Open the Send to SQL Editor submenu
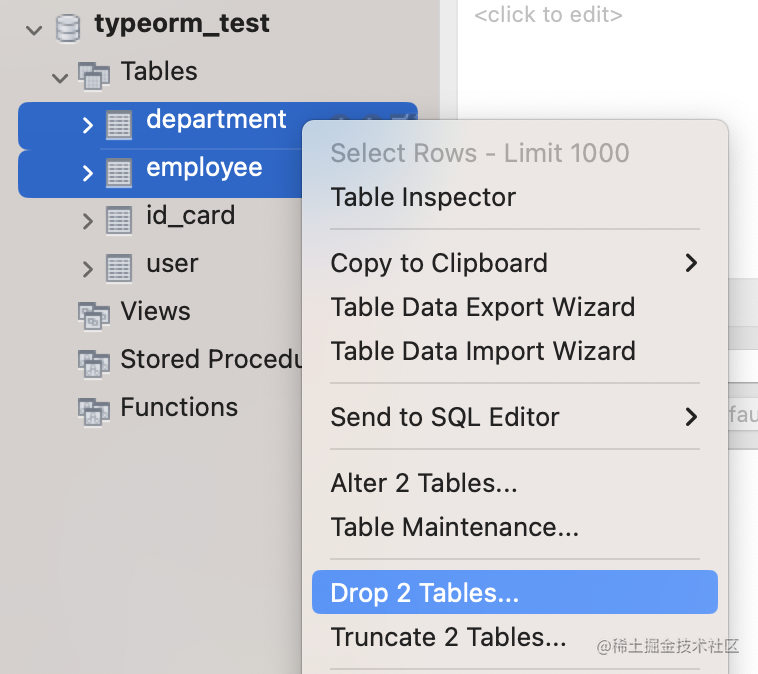This screenshot has width=758, height=674. pos(445,417)
